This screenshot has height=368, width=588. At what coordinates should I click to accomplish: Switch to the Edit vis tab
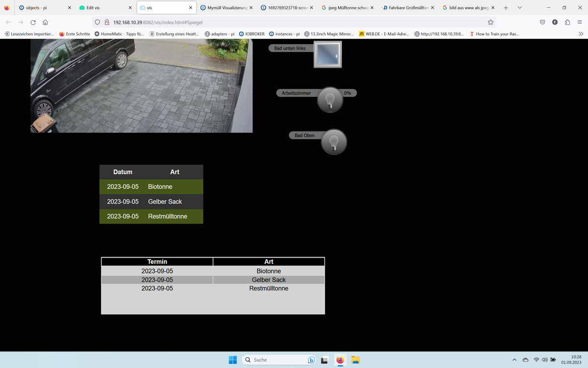pos(105,8)
